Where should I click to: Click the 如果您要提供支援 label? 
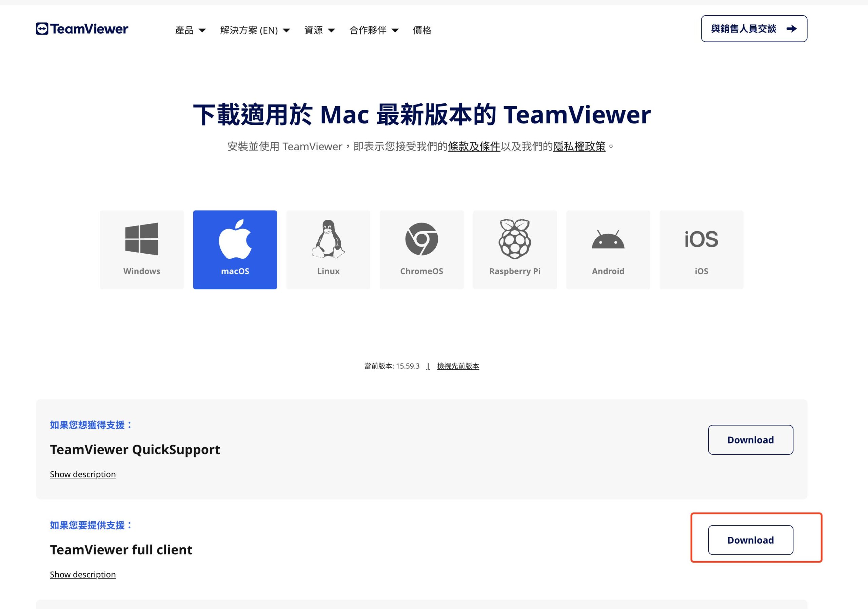[x=91, y=525]
